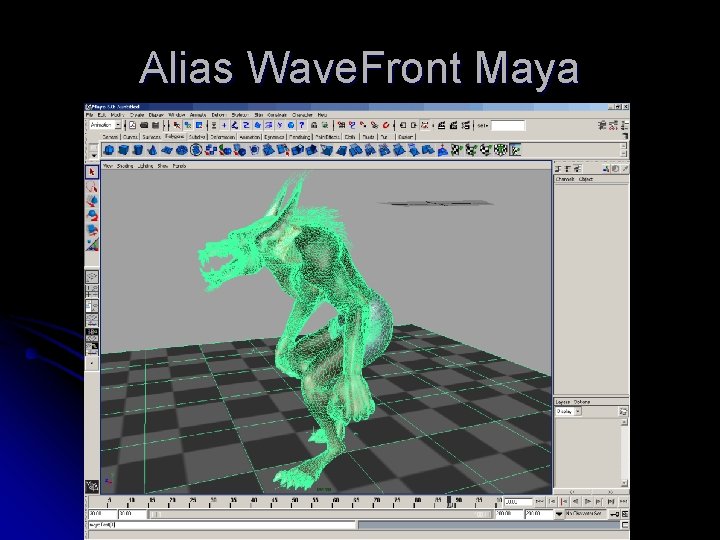Open the Skeleton menu
This screenshot has width=720, height=540.
[240, 115]
